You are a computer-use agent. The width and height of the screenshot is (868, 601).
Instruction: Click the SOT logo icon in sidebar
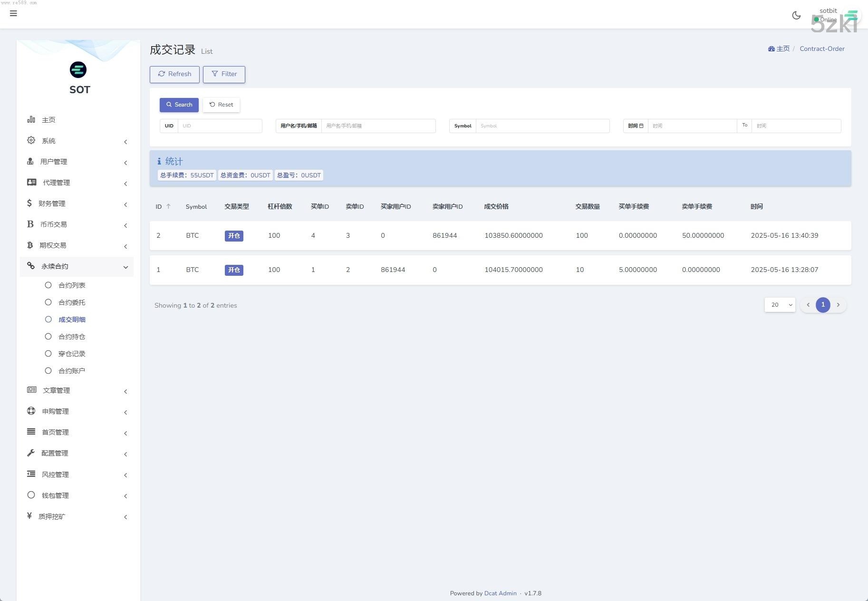click(78, 70)
